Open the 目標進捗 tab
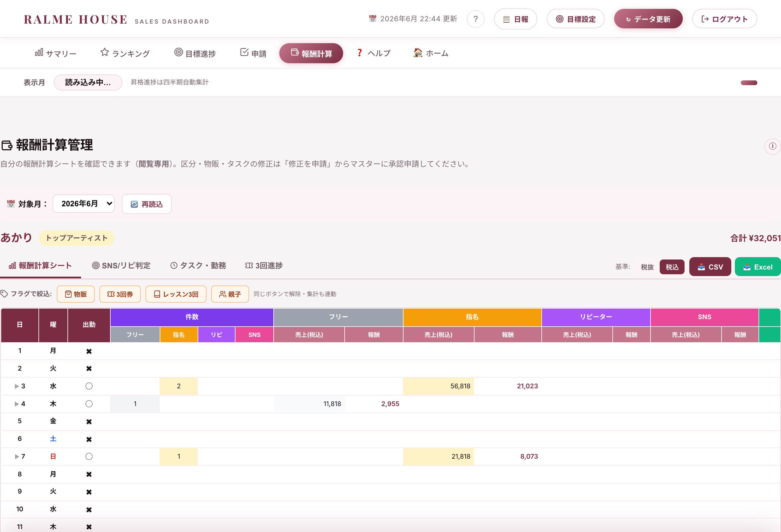Viewport: 781px width, 532px height. point(195,53)
